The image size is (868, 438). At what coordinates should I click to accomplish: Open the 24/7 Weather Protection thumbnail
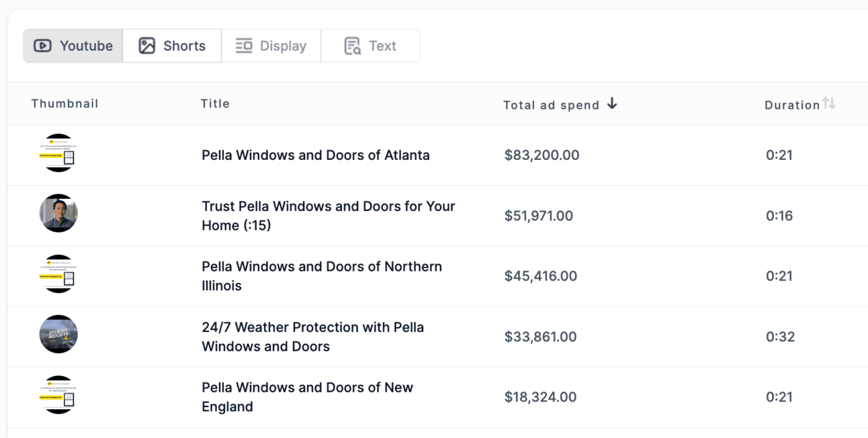(58, 335)
